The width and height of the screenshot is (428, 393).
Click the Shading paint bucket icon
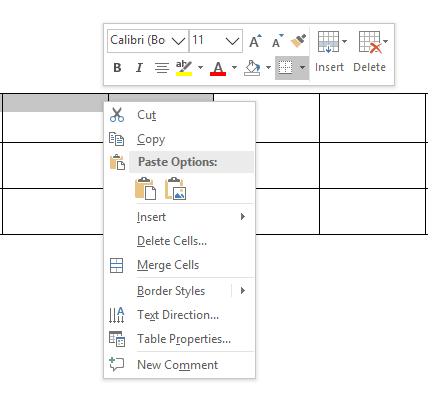click(x=252, y=68)
